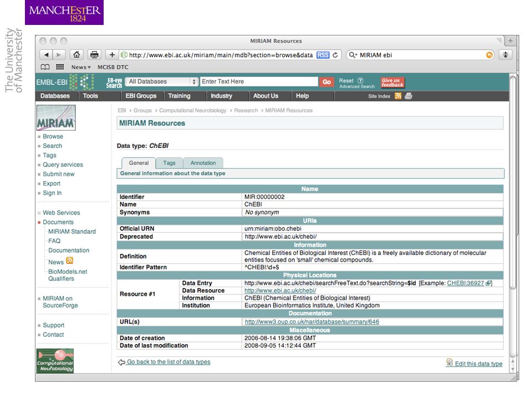Open the About Us menu
Viewport: 532px width, 399px height.
pyautogui.click(x=265, y=96)
